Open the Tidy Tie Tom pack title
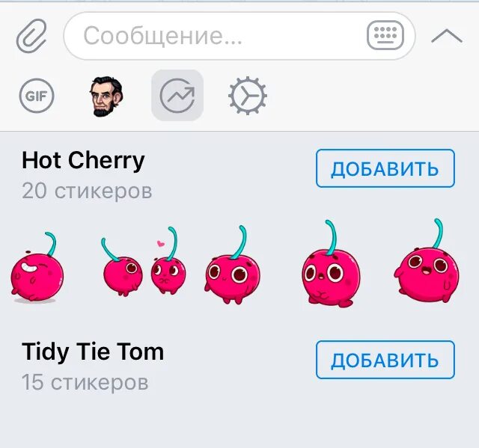The width and height of the screenshot is (479, 448). tap(93, 352)
